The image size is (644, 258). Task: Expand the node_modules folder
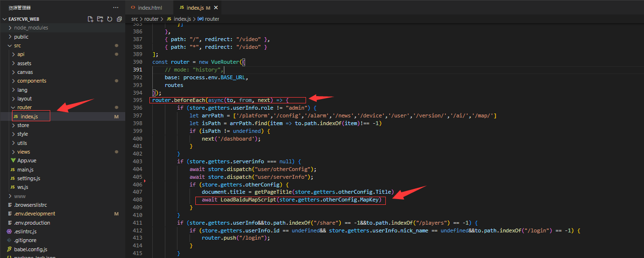click(x=31, y=28)
